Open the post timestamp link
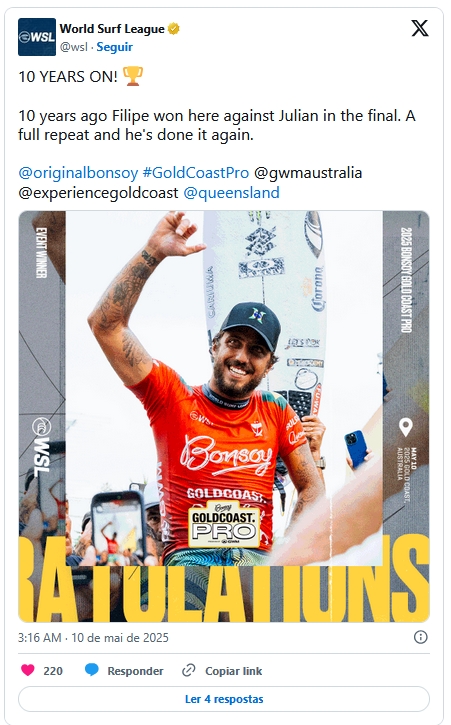The height and width of the screenshot is (725, 451). tap(93, 638)
